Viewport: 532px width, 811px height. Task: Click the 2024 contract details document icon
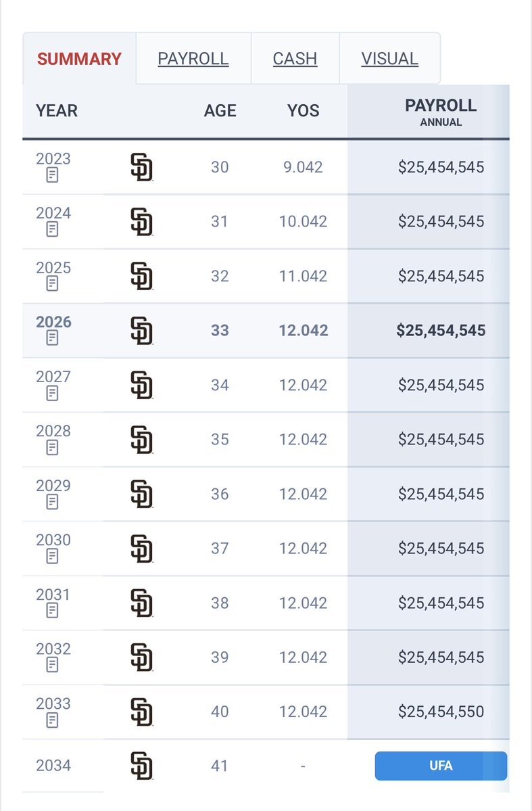pos(53,230)
